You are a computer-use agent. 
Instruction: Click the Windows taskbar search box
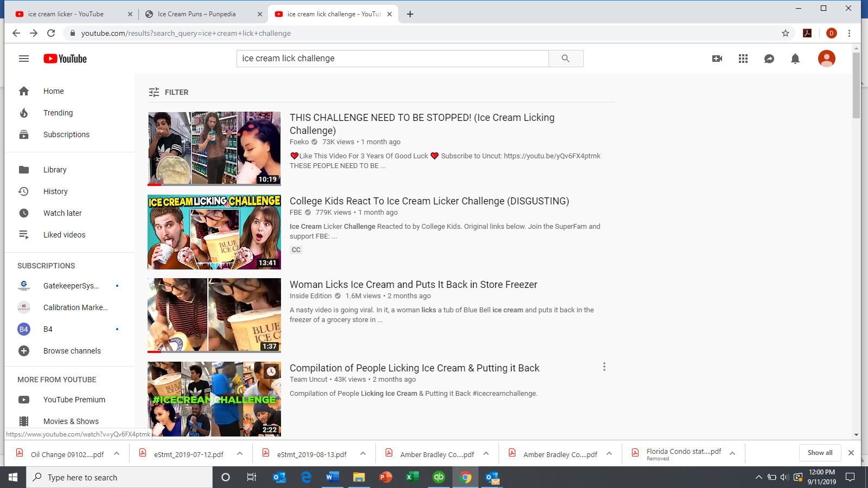(119, 477)
